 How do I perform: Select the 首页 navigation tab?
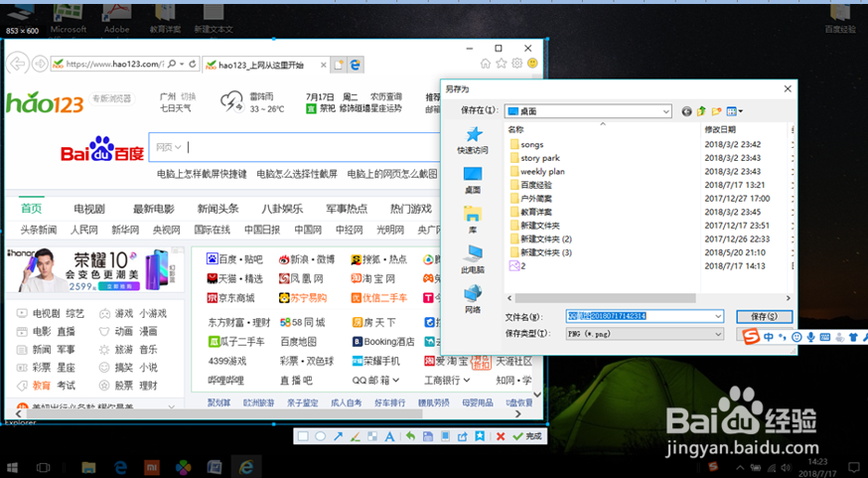click(32, 209)
